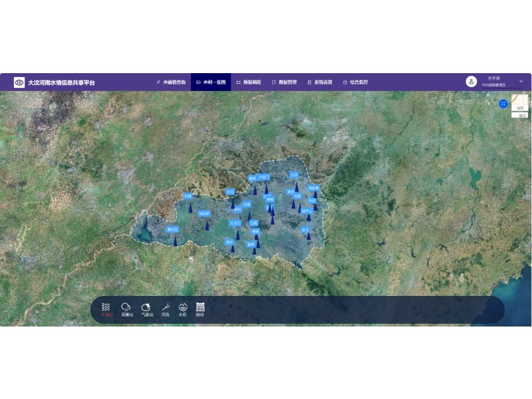The width and height of the screenshot is (532, 399).
Task: Go to 综合监控 page
Action: [x=355, y=82]
